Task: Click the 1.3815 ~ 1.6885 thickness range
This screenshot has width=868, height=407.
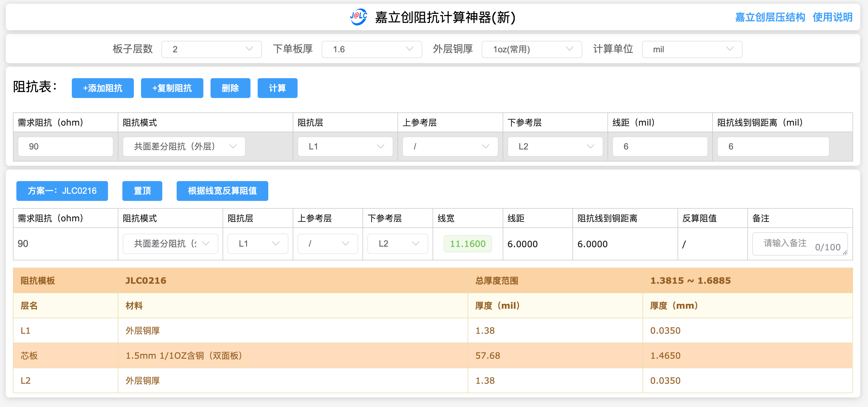Action: click(690, 281)
